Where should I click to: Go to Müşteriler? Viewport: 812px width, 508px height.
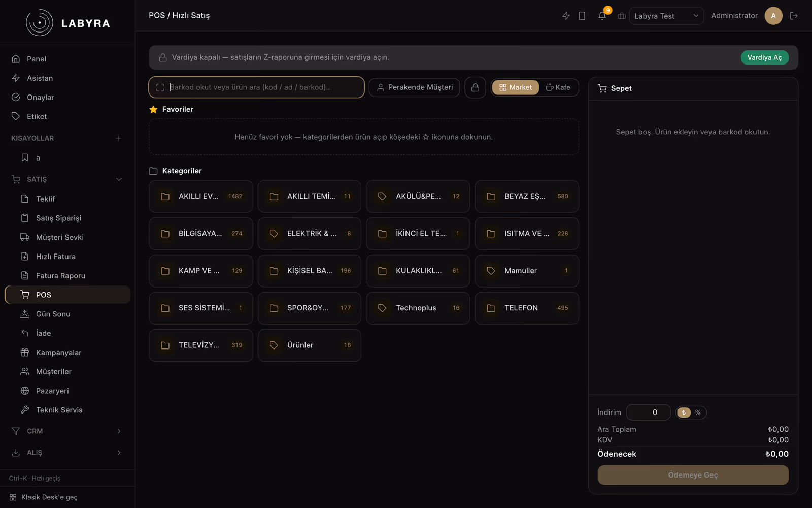[67, 372]
